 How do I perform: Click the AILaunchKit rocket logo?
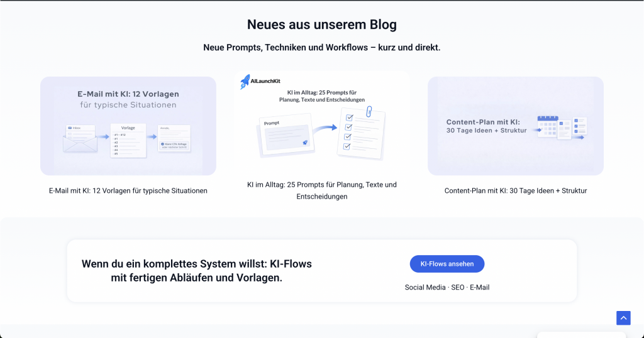coord(245,82)
